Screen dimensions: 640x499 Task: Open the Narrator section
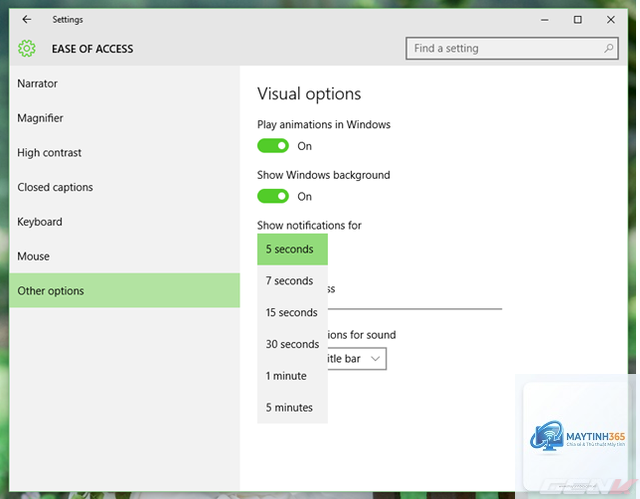[124, 84]
